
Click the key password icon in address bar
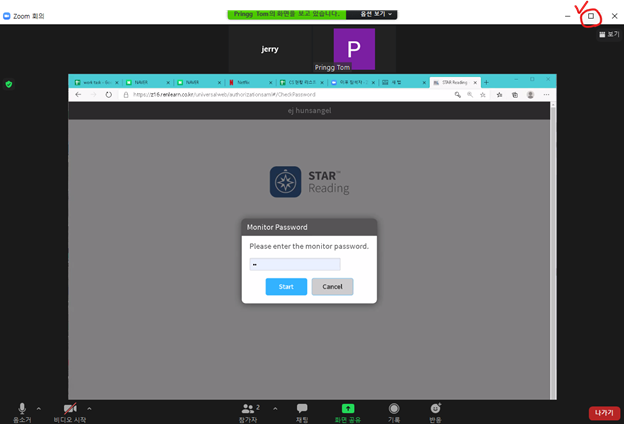pos(458,95)
